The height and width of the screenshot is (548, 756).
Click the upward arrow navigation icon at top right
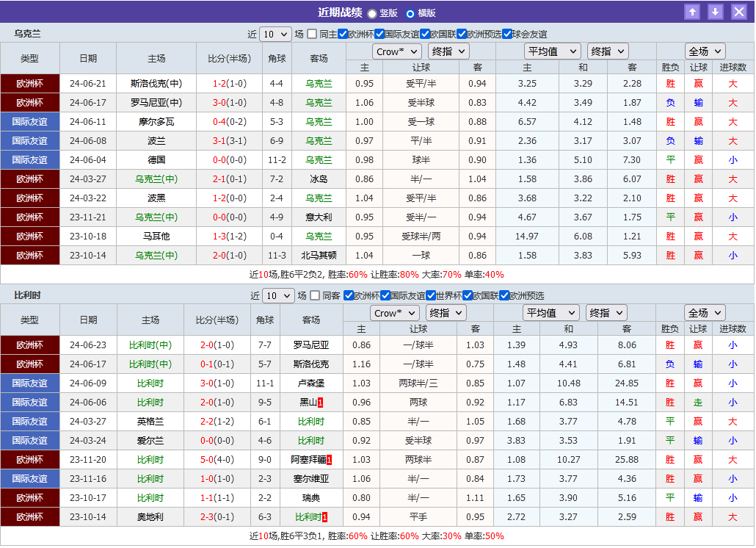(x=693, y=11)
